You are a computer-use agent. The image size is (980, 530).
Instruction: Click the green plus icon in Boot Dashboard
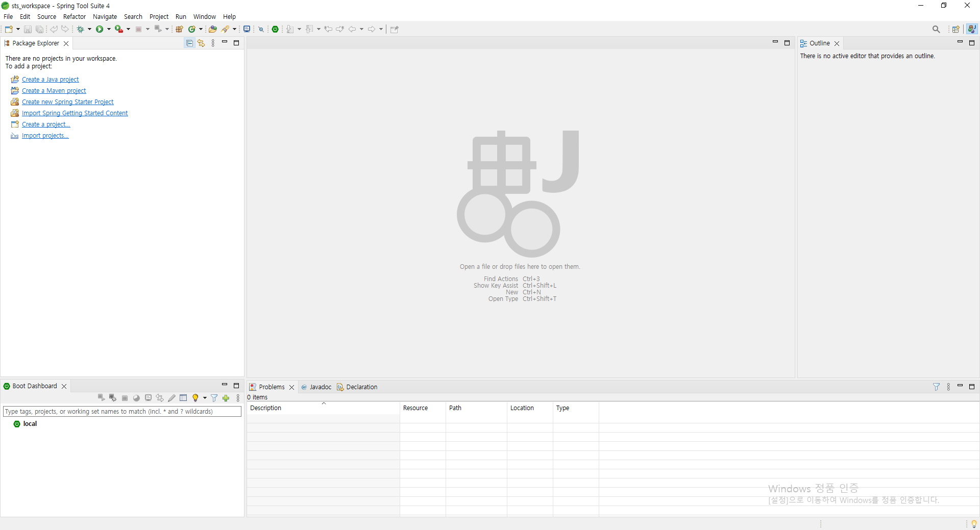pyautogui.click(x=226, y=398)
